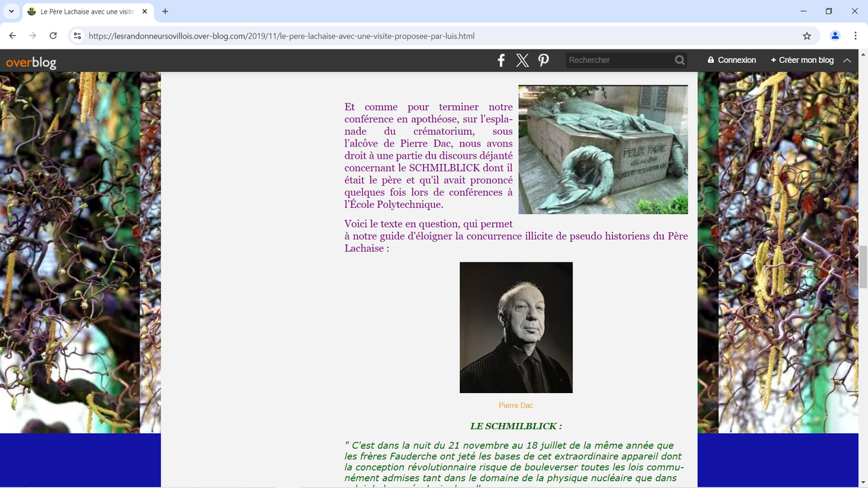Open the browser profile avatar icon
The height and width of the screenshot is (488, 868).
point(835,36)
